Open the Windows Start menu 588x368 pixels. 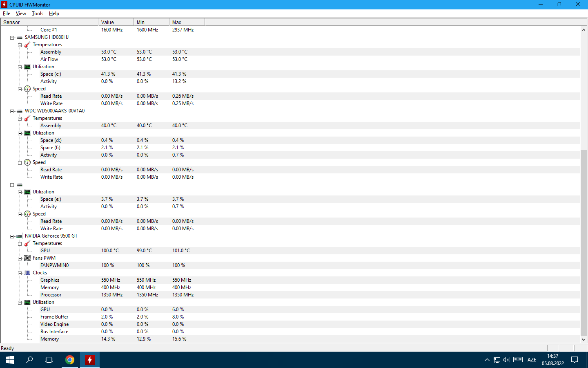point(10,360)
